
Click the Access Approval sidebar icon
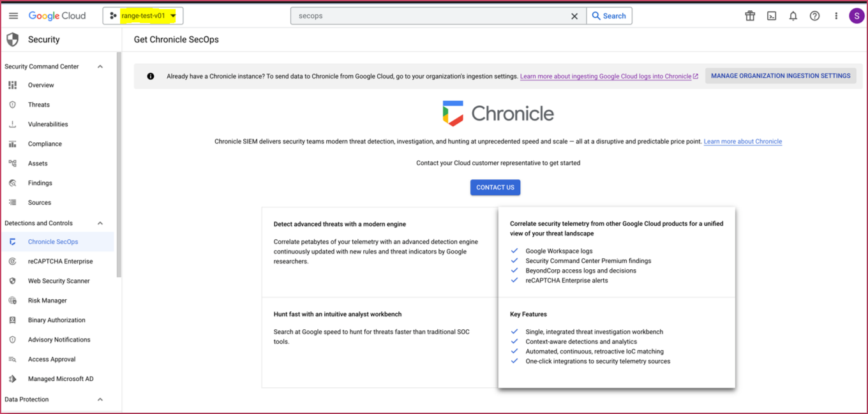point(13,359)
